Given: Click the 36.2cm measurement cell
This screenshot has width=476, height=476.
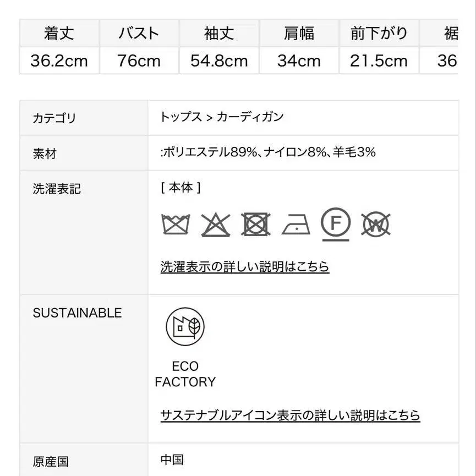Looking at the screenshot, I should (x=59, y=61).
